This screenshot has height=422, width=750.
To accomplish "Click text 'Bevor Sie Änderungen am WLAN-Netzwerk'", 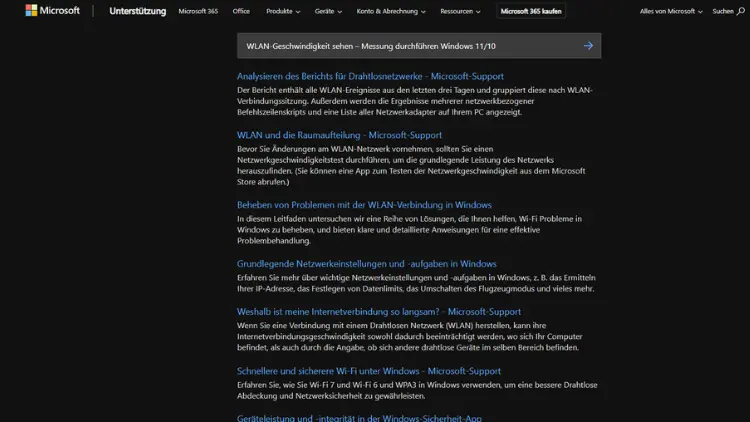I will (x=313, y=149).
